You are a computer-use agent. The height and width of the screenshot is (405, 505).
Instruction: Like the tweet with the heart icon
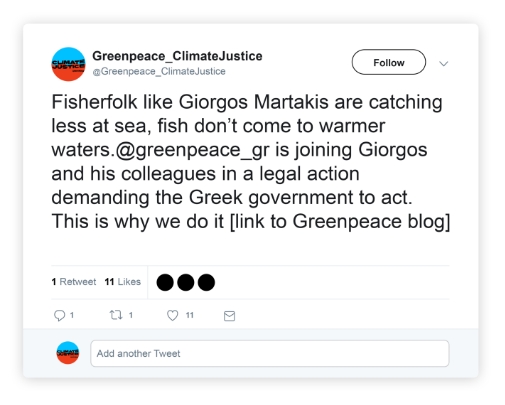click(x=172, y=315)
